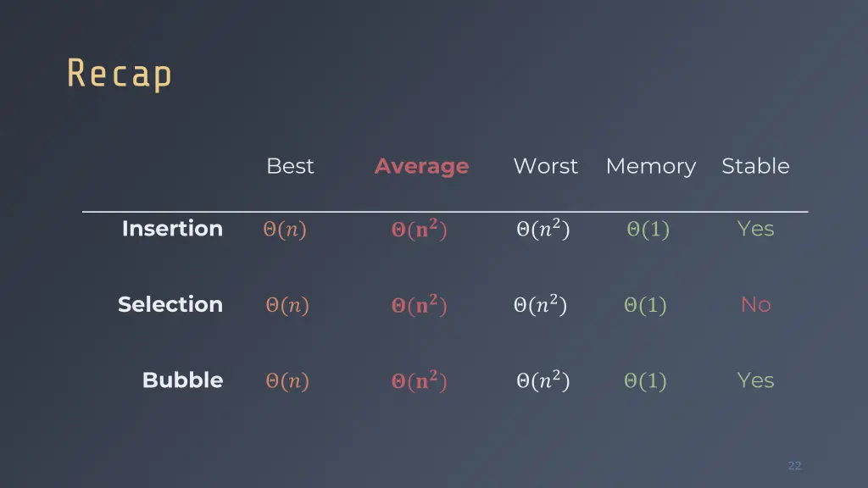Click Insertion's best case Θ(n) value
The width and height of the screenshot is (868, 488).
(285, 229)
